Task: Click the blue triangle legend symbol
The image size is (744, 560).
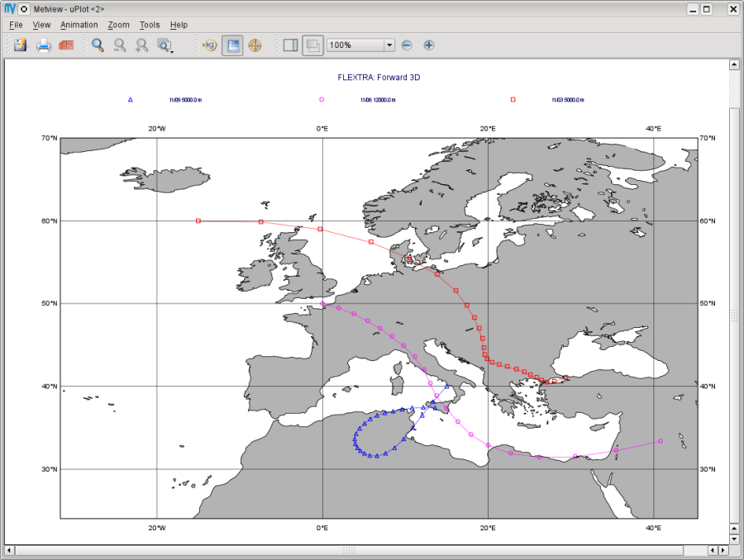Action: pyautogui.click(x=131, y=100)
